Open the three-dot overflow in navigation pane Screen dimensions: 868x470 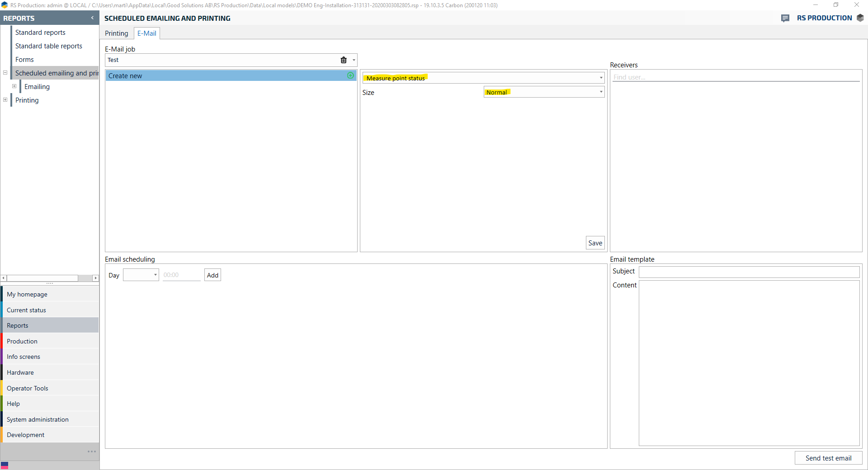(92, 451)
